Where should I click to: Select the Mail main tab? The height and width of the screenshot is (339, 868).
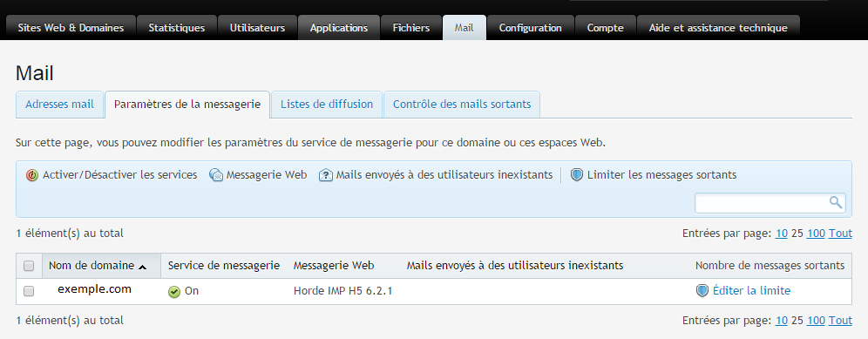464,28
